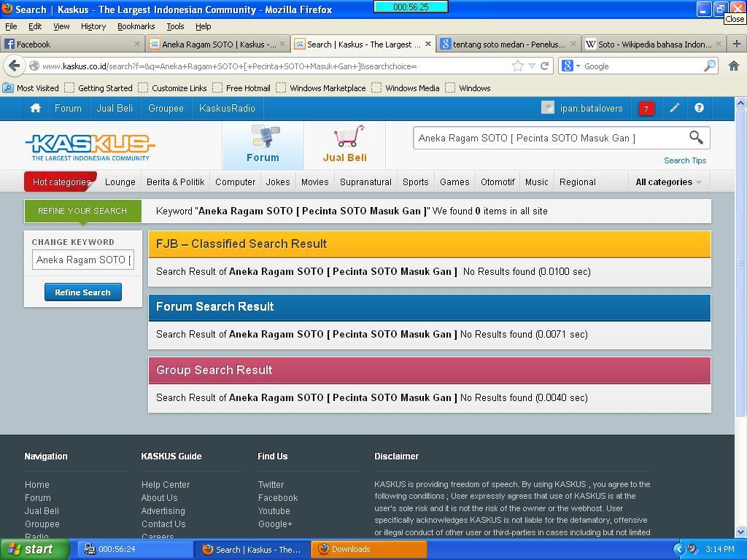Click the Most Visited bookmark icon
747x560 pixels.
point(7,87)
